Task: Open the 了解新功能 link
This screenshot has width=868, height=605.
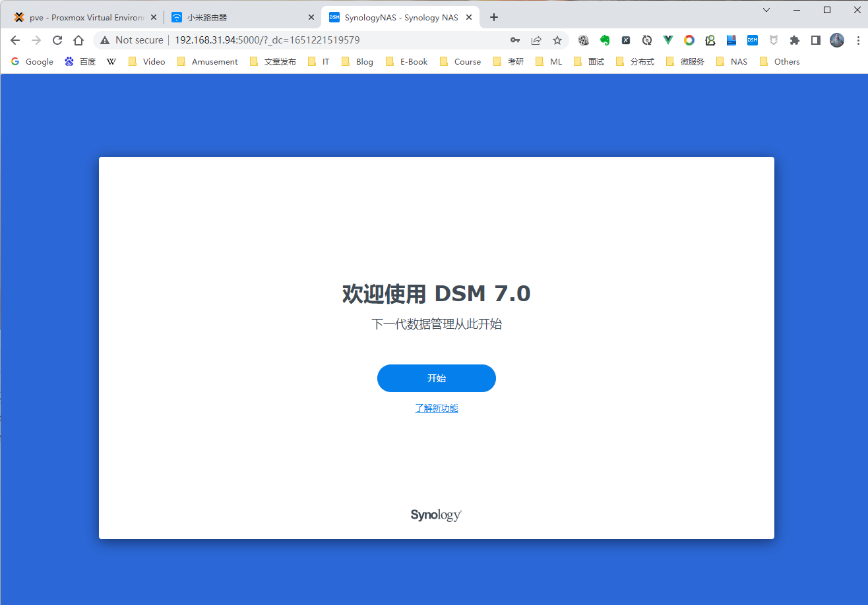Action: click(436, 408)
